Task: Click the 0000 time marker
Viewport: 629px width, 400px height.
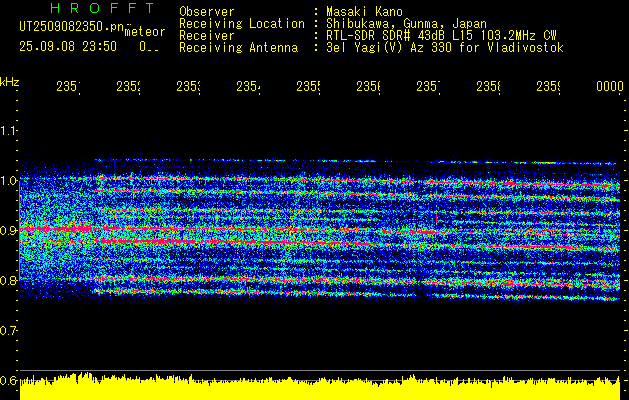Action: pyautogui.click(x=610, y=86)
